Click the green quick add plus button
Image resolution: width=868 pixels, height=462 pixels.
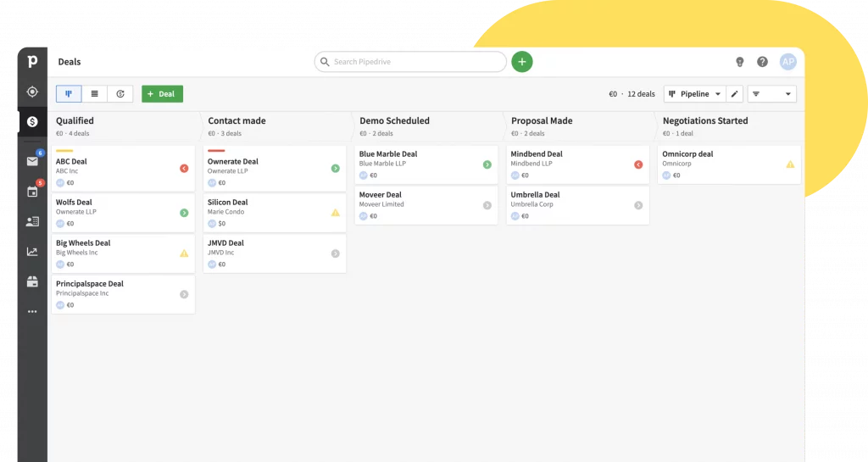click(521, 61)
